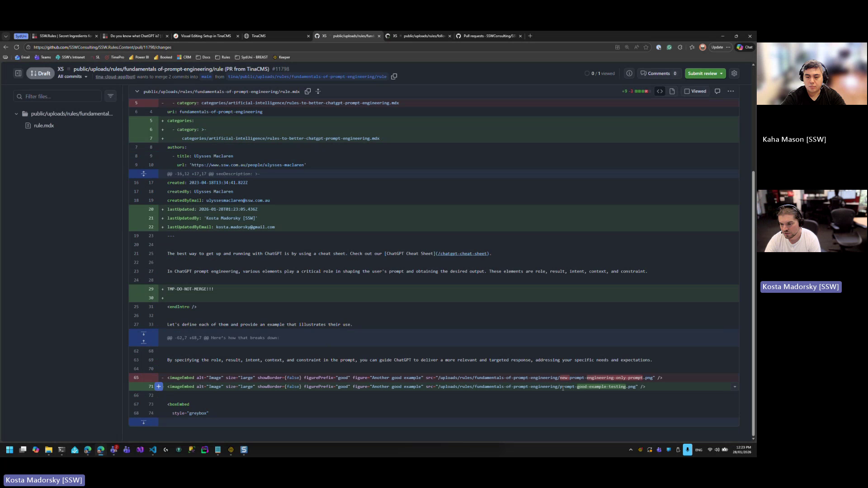Open file filter options via funnel icon
The height and width of the screenshot is (488, 868).
[111, 96]
